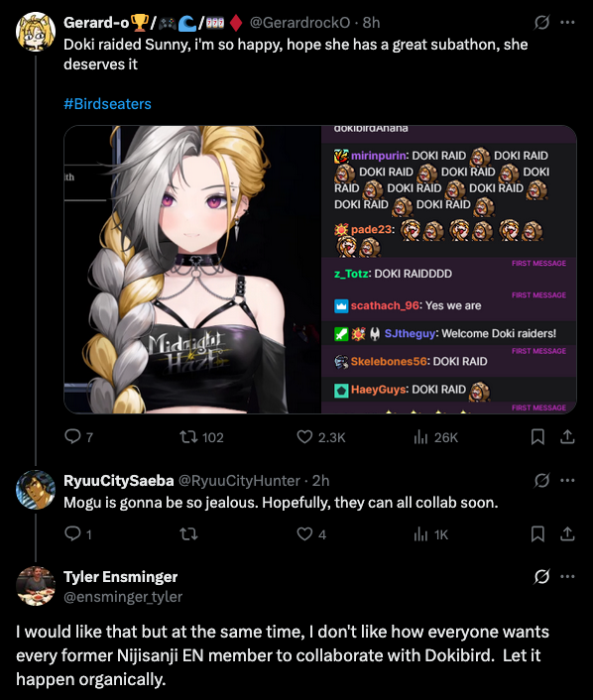The image size is (593, 700).
Task: Repost Gerard-o's Doki raid post
Action: tap(201, 436)
